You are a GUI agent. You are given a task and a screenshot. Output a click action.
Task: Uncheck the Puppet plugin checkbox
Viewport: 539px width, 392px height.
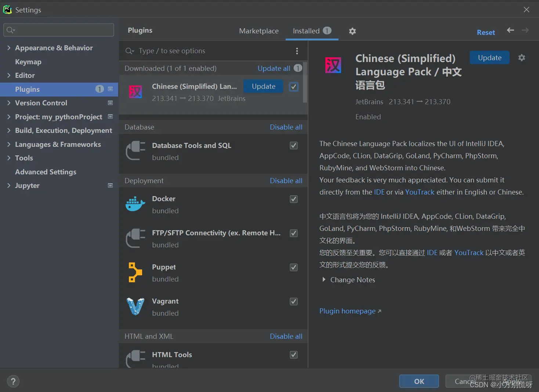[294, 267]
